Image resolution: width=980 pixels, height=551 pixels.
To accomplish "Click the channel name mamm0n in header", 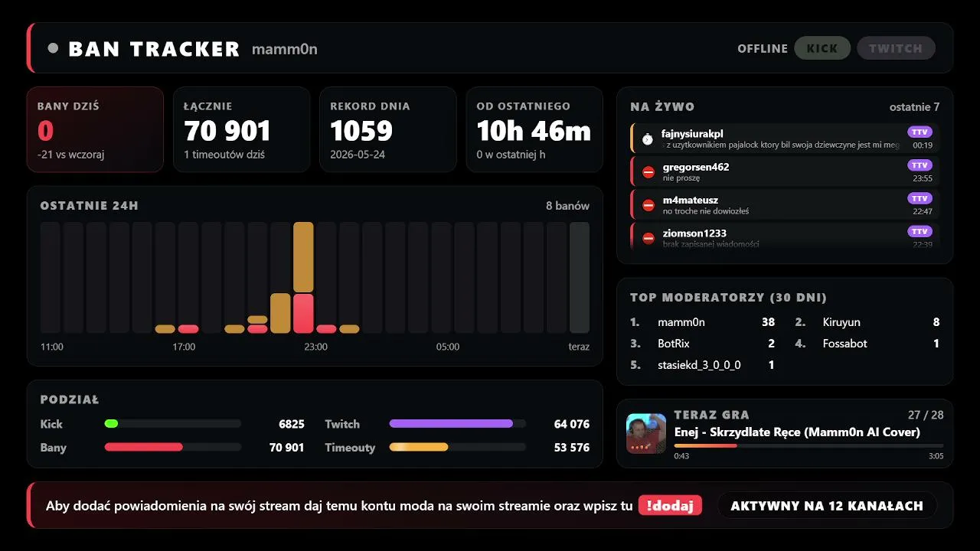I will click(285, 50).
